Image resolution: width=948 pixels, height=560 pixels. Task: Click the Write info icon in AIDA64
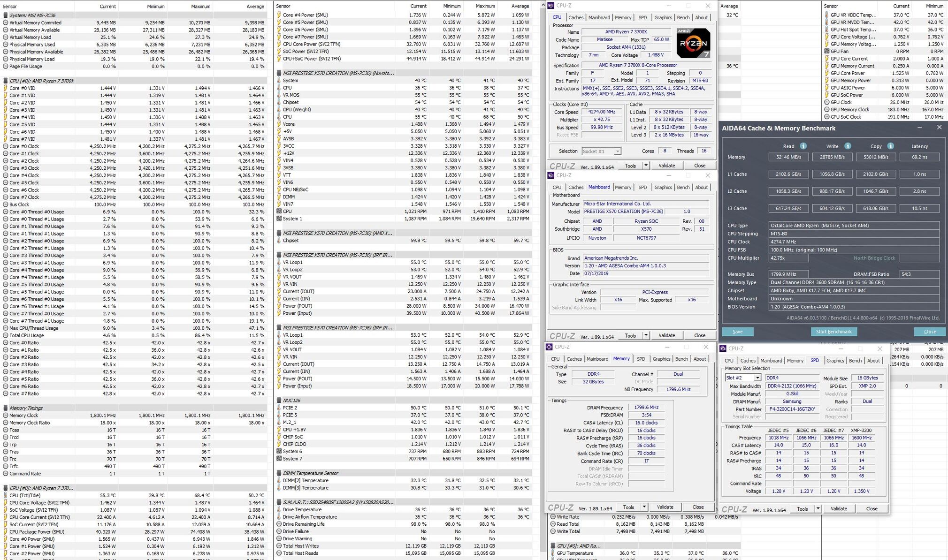[x=848, y=146]
